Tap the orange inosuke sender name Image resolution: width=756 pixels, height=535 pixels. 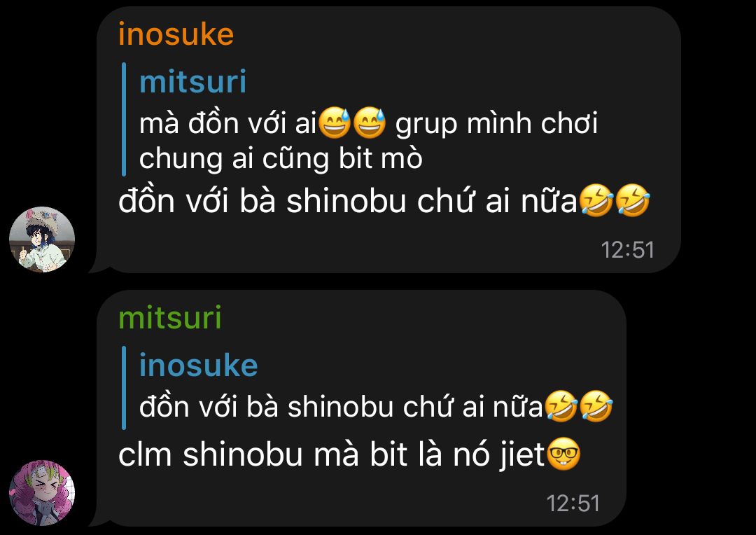click(x=176, y=34)
